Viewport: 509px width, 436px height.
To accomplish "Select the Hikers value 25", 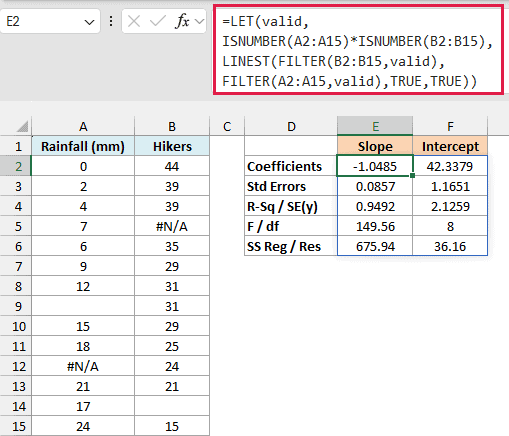I will [172, 346].
